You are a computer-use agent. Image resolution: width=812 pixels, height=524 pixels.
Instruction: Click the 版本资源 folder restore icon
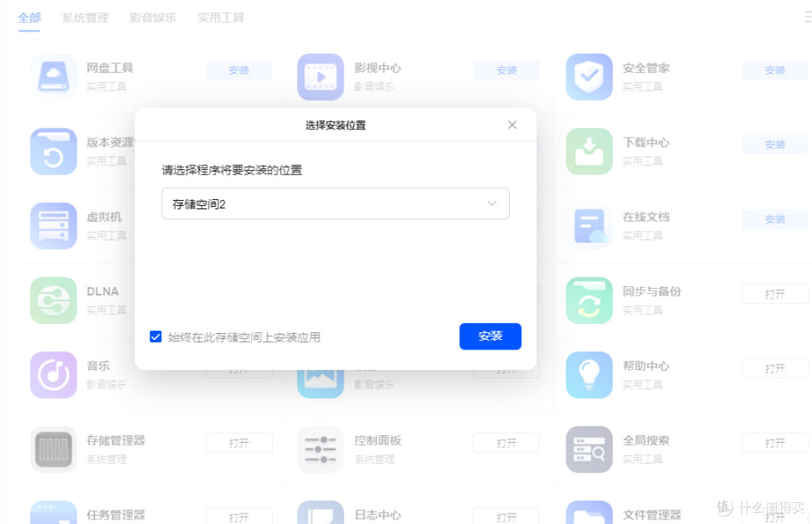(53, 151)
